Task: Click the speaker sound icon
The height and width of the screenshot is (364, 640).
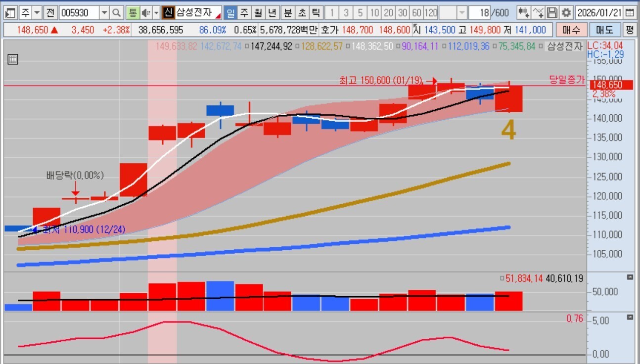Action: click(145, 12)
